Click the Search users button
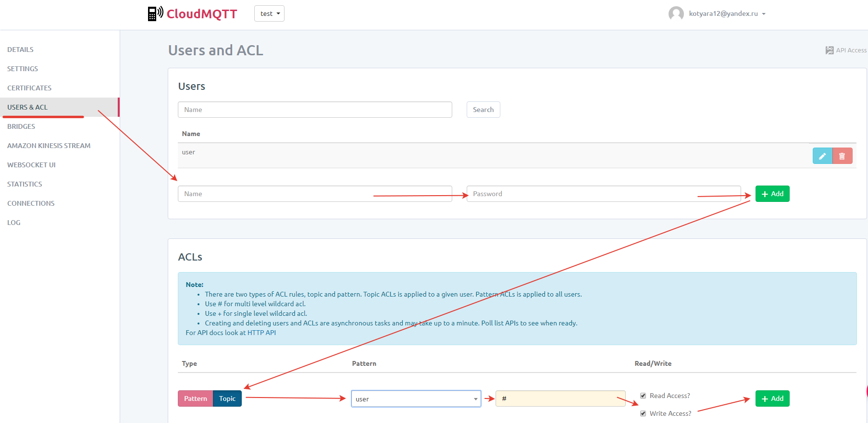This screenshot has width=868, height=423. (483, 110)
